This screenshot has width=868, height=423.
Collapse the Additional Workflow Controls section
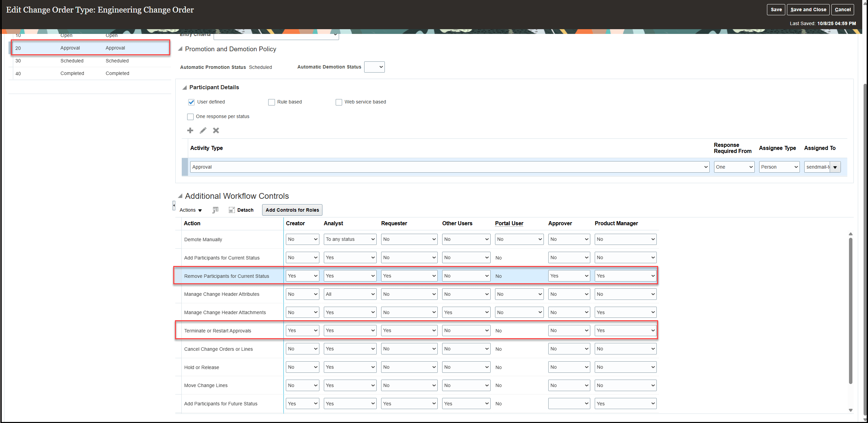pos(180,196)
